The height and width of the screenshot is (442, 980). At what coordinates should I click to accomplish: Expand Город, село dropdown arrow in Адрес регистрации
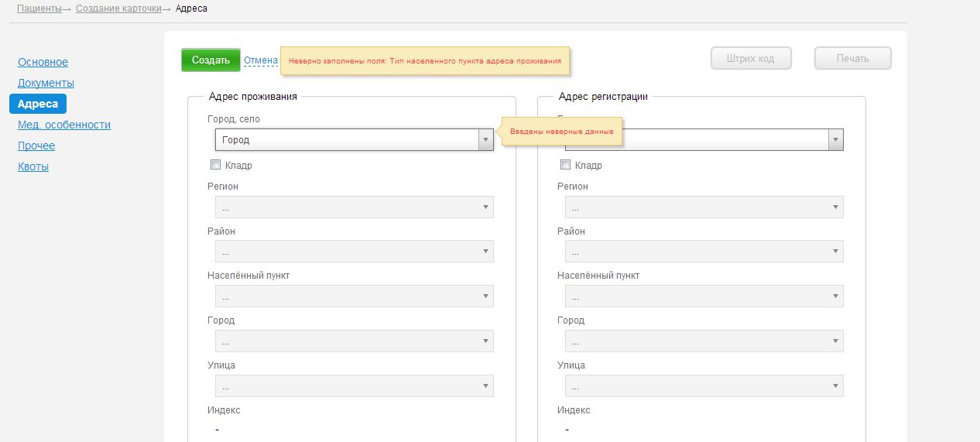click(x=835, y=140)
